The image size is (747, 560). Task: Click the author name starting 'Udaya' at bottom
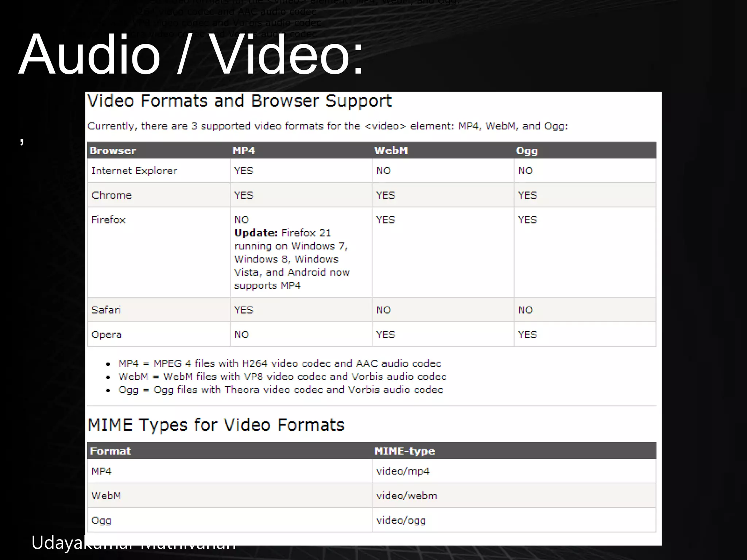tap(133, 542)
